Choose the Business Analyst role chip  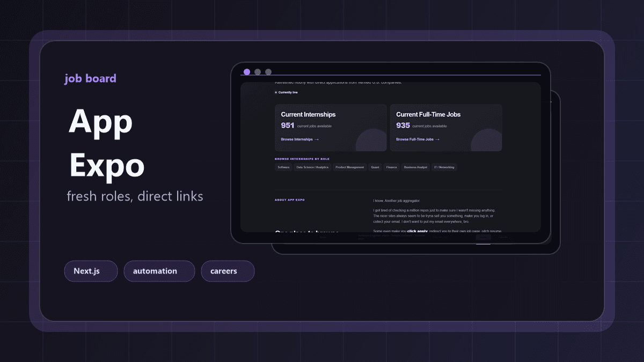416,167
